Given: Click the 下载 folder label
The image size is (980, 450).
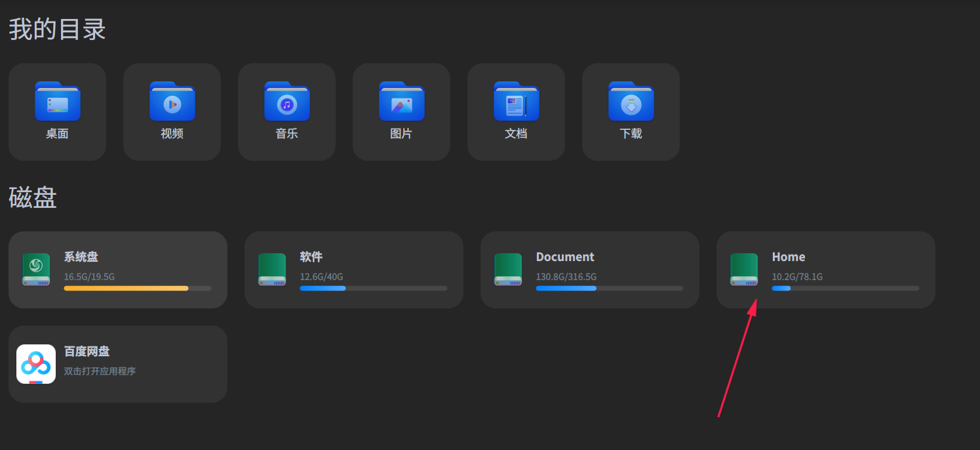Looking at the screenshot, I should [631, 134].
